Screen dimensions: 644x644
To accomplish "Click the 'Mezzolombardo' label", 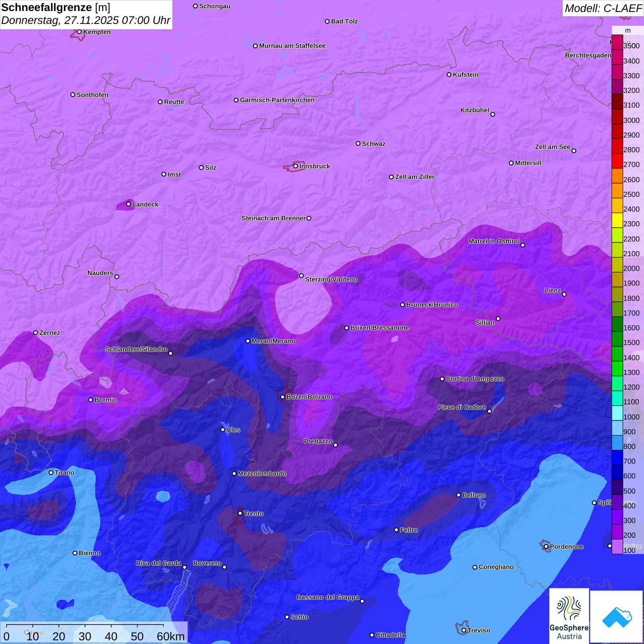I will point(262,473).
